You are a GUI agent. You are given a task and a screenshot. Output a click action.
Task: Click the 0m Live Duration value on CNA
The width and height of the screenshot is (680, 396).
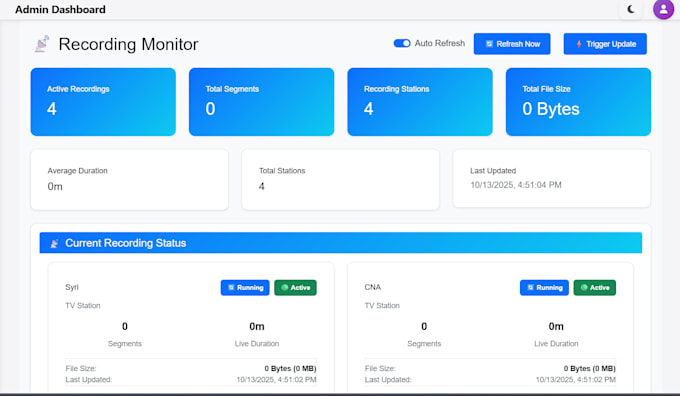tap(556, 326)
